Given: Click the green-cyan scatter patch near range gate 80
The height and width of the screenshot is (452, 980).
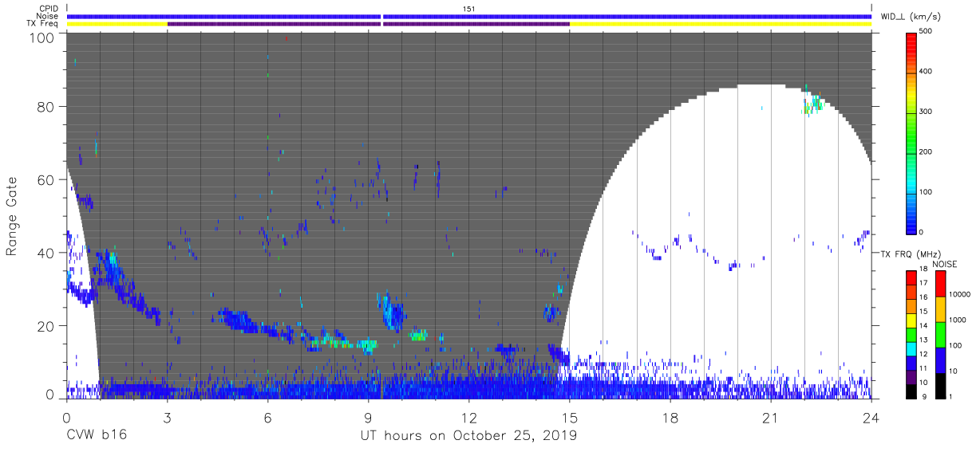Looking at the screenshot, I should [813, 103].
